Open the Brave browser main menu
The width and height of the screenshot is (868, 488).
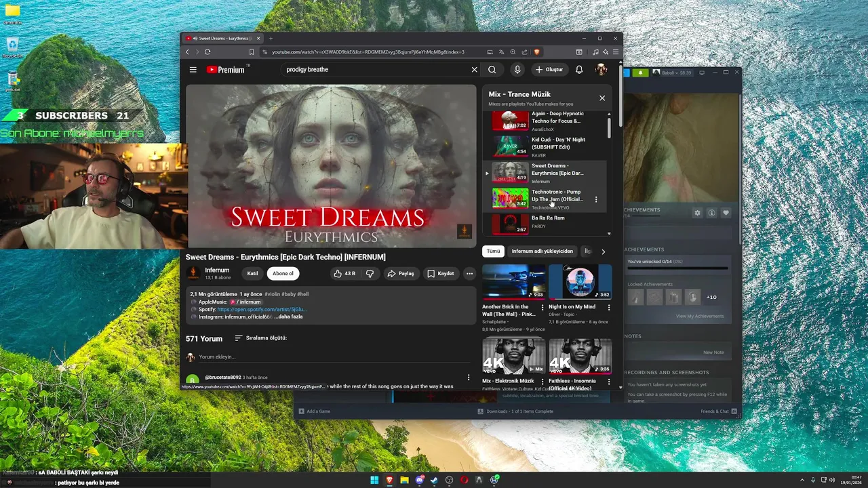(x=616, y=52)
